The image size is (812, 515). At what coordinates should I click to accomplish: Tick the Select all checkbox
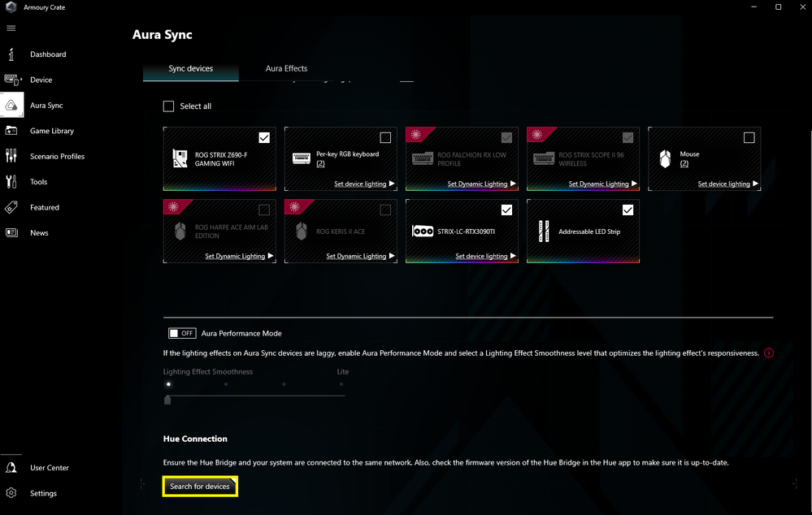point(168,106)
